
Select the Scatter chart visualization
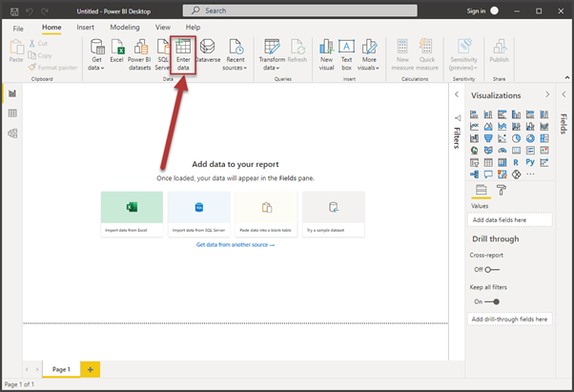pyautogui.click(x=502, y=138)
